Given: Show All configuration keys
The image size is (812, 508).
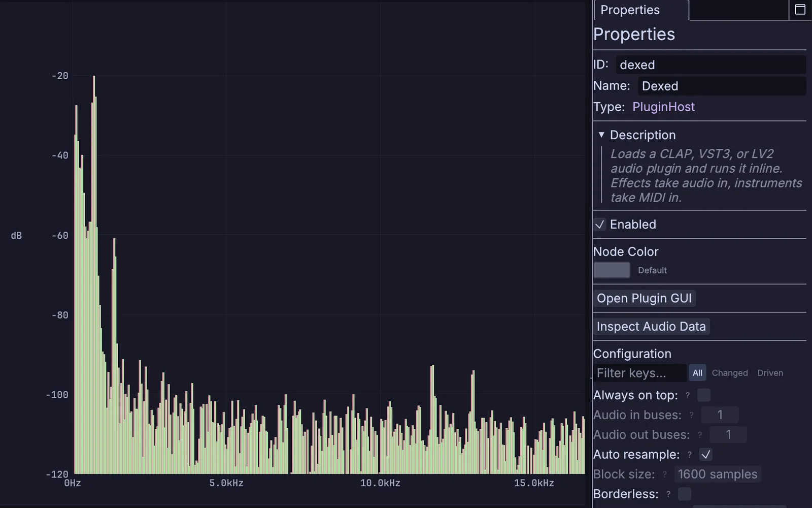Looking at the screenshot, I should (x=698, y=373).
